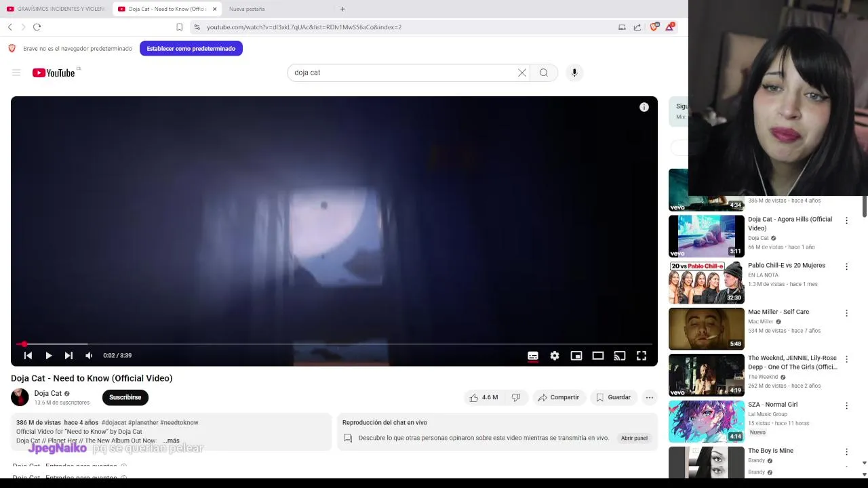The image size is (868, 488).
Task: Click the page vertical scrollbar
Action: [x=864, y=207]
